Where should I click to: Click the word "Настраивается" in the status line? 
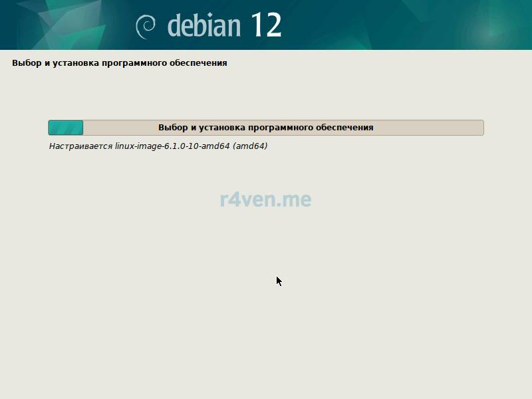tap(80, 146)
